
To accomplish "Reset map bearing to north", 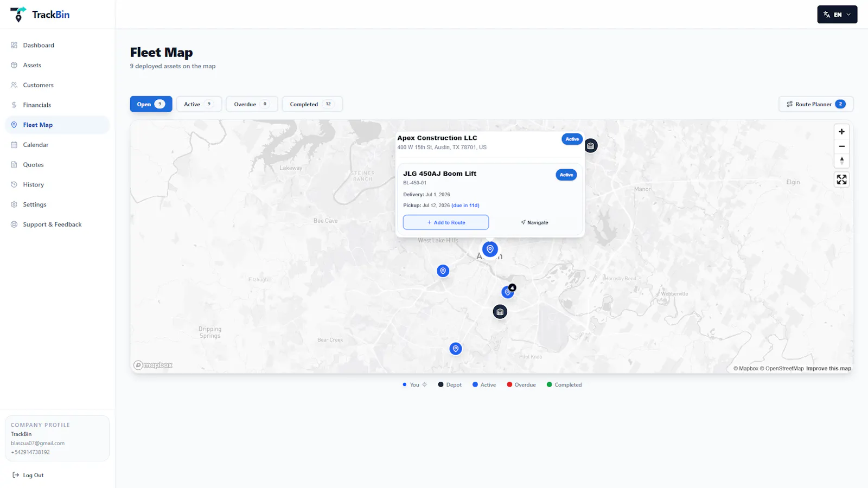I will (x=841, y=160).
